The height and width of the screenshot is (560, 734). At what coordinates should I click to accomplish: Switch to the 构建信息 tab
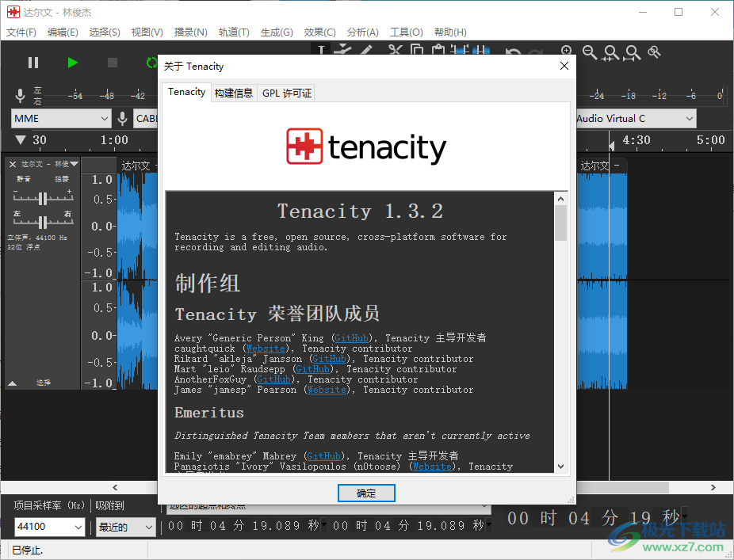234,93
